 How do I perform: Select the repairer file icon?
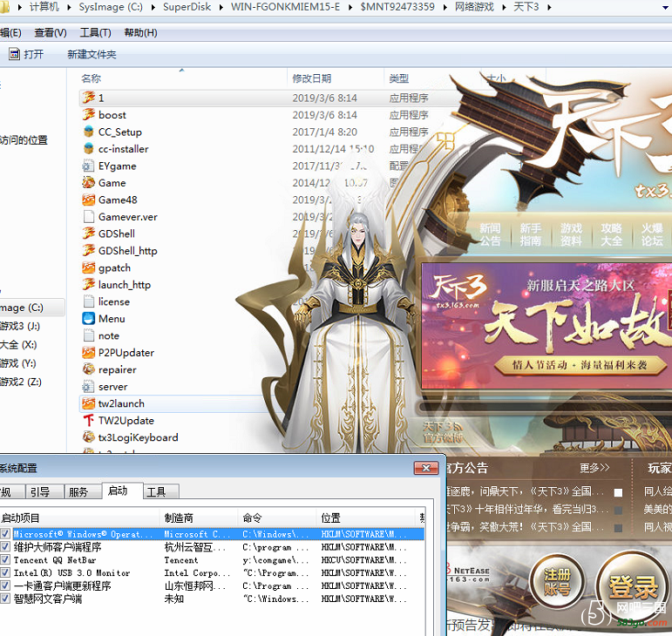[89, 369]
